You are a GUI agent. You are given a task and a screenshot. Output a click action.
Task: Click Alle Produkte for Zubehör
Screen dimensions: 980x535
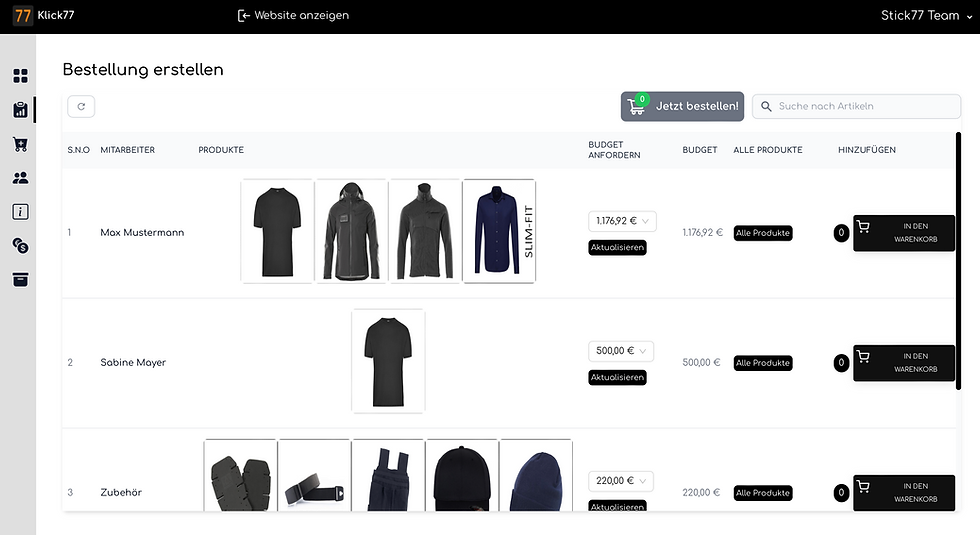click(x=763, y=493)
